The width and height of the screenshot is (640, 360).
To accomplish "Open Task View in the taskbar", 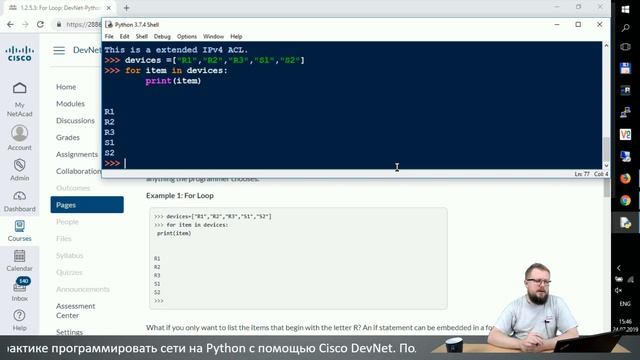I will click(x=625, y=47).
